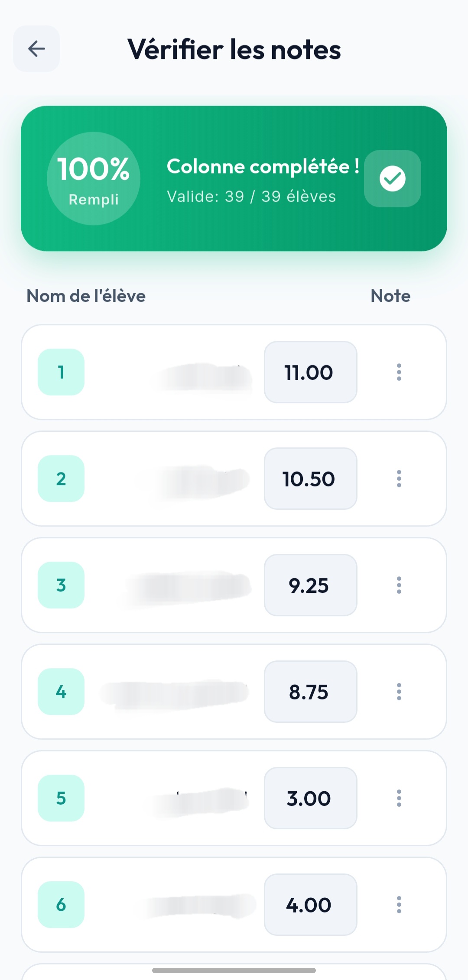The height and width of the screenshot is (980, 468).
Task: Edit the 11.00 grade field
Action: [x=310, y=372]
